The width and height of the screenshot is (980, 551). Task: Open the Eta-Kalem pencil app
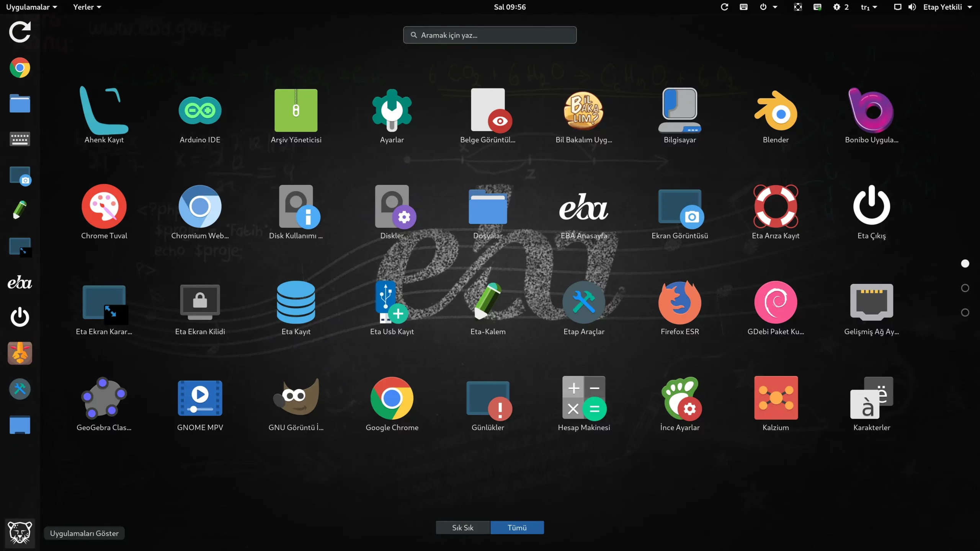tap(488, 302)
